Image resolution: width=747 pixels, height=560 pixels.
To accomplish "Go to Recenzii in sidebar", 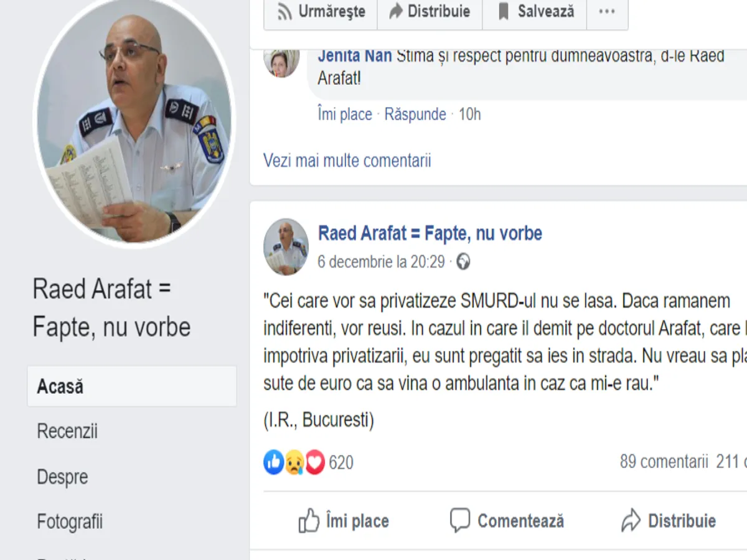I will (67, 431).
